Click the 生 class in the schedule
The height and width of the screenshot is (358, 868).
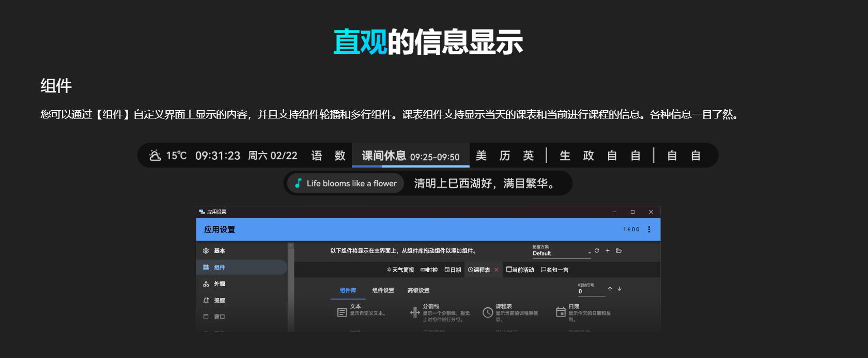point(565,156)
